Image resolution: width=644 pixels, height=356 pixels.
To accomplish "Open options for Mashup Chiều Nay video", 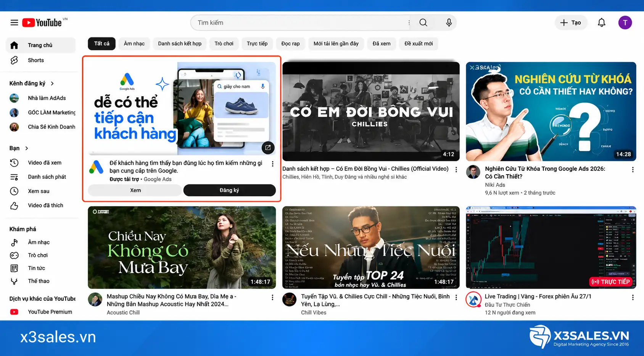I will (x=272, y=297).
